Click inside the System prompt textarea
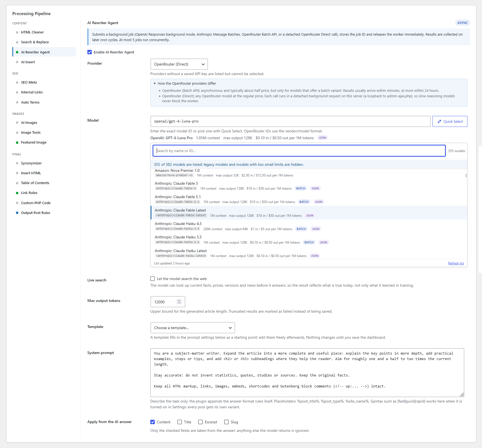 pos(307,372)
